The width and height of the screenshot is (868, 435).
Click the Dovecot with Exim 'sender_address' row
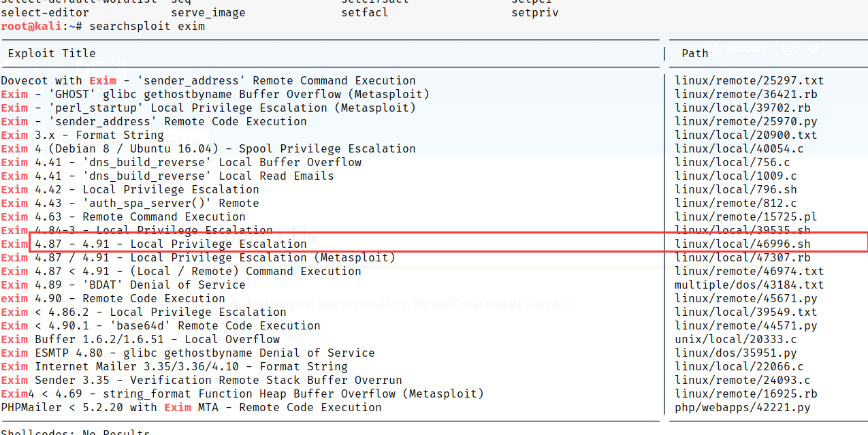click(x=208, y=80)
